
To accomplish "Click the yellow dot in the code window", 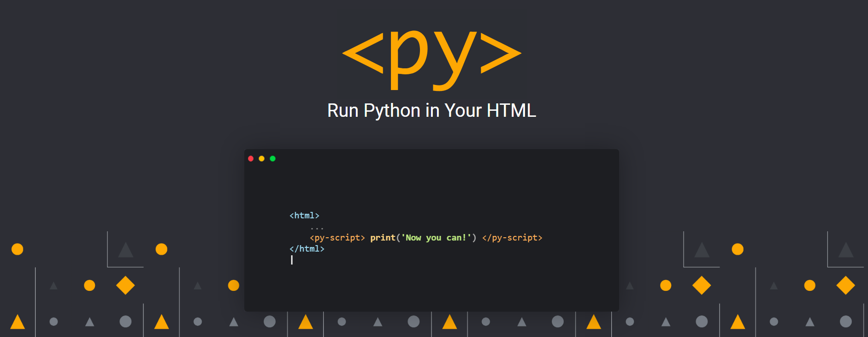I will click(261, 158).
